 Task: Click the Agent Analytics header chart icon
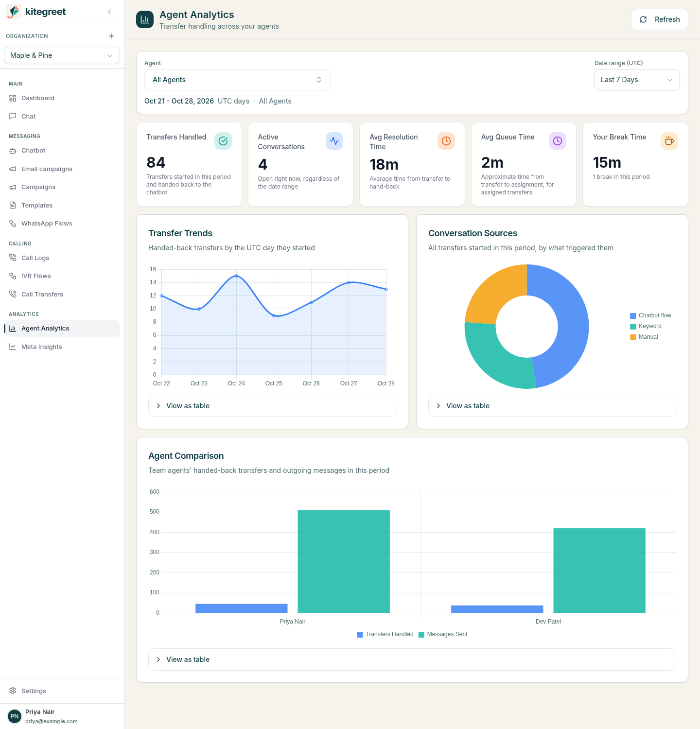pyautogui.click(x=145, y=19)
